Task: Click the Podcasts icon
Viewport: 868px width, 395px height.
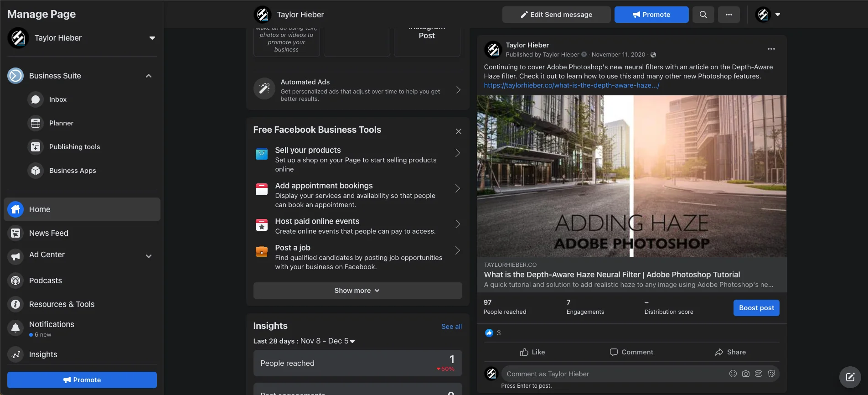Action: pyautogui.click(x=15, y=281)
